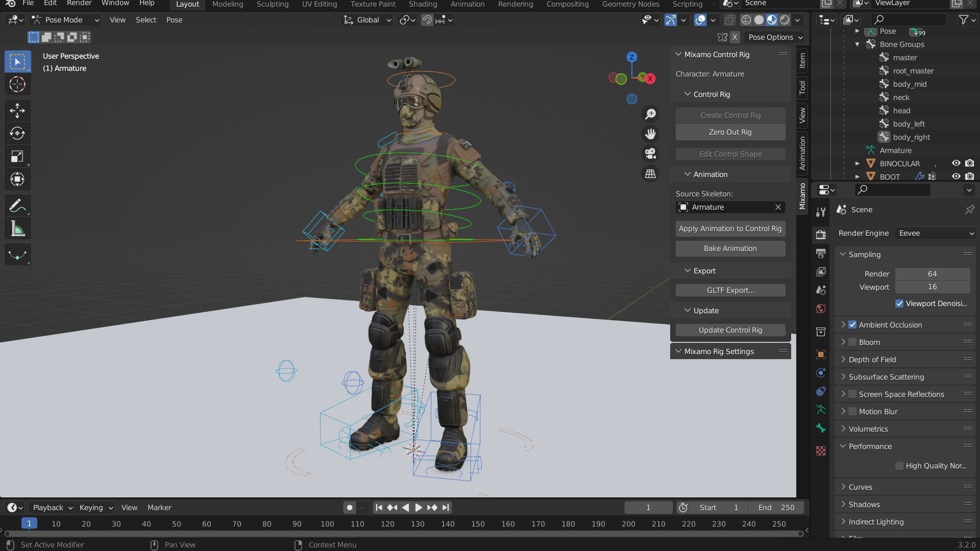
Task: Click the viewport zoom magnifier icon
Action: pyautogui.click(x=650, y=114)
